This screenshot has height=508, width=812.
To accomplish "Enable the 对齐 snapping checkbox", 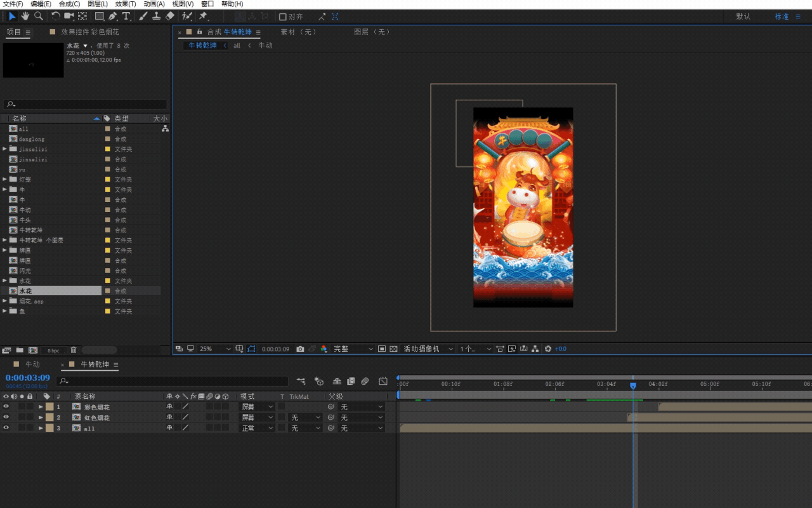I will click(x=283, y=17).
